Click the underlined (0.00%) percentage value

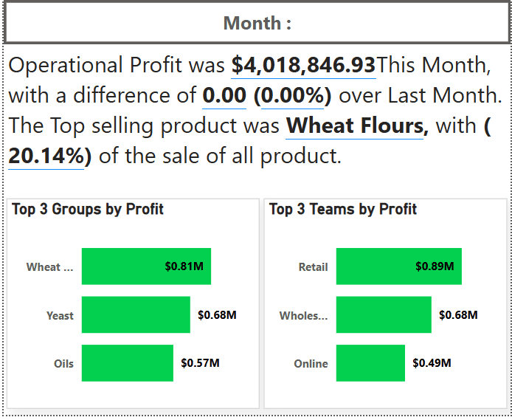coord(296,95)
